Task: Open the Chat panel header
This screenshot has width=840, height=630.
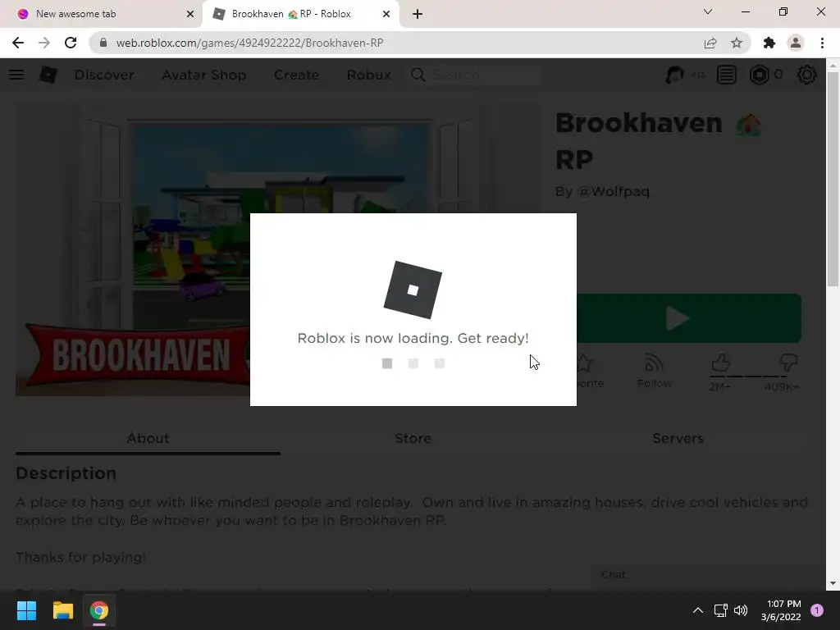Action: tap(707, 575)
